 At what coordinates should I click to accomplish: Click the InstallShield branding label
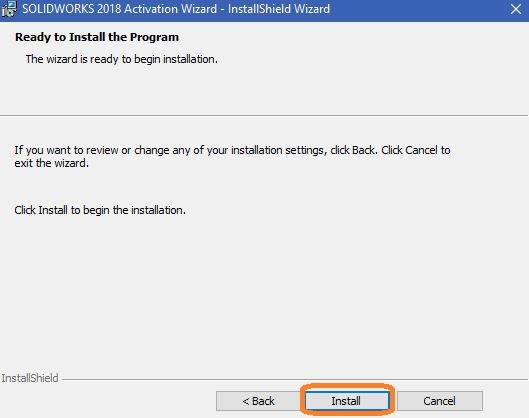coord(30,378)
